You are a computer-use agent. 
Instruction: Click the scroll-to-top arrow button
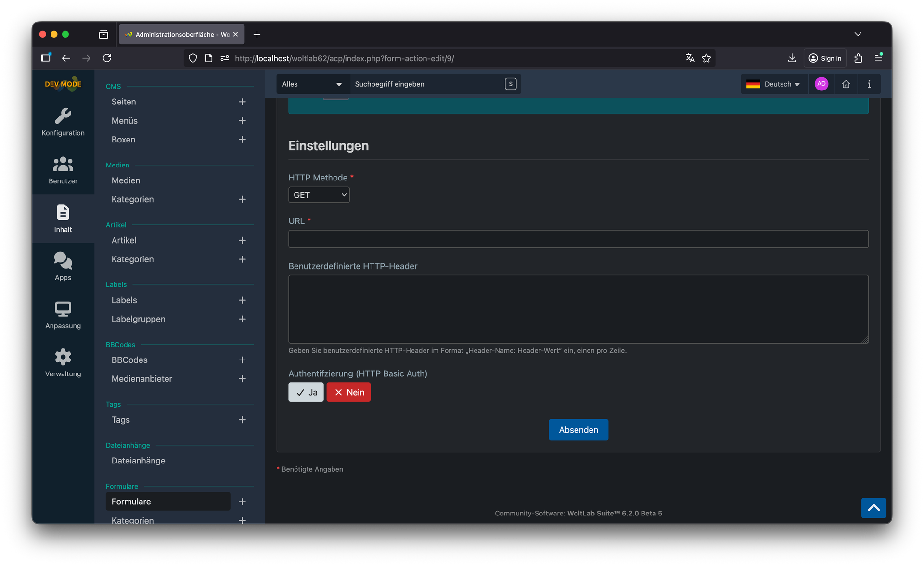(x=873, y=508)
